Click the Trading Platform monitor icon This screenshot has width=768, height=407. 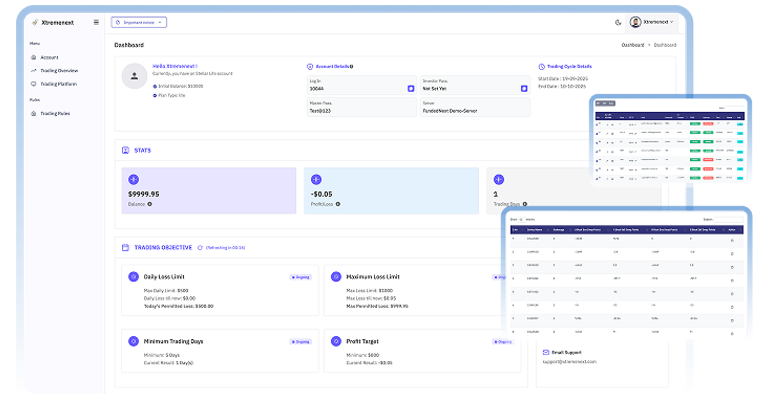click(33, 84)
